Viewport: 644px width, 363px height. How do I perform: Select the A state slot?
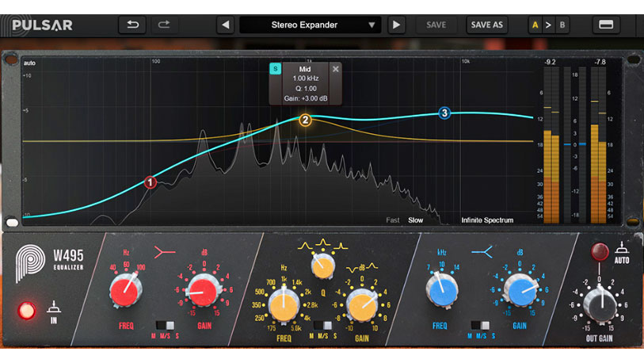[x=535, y=25]
